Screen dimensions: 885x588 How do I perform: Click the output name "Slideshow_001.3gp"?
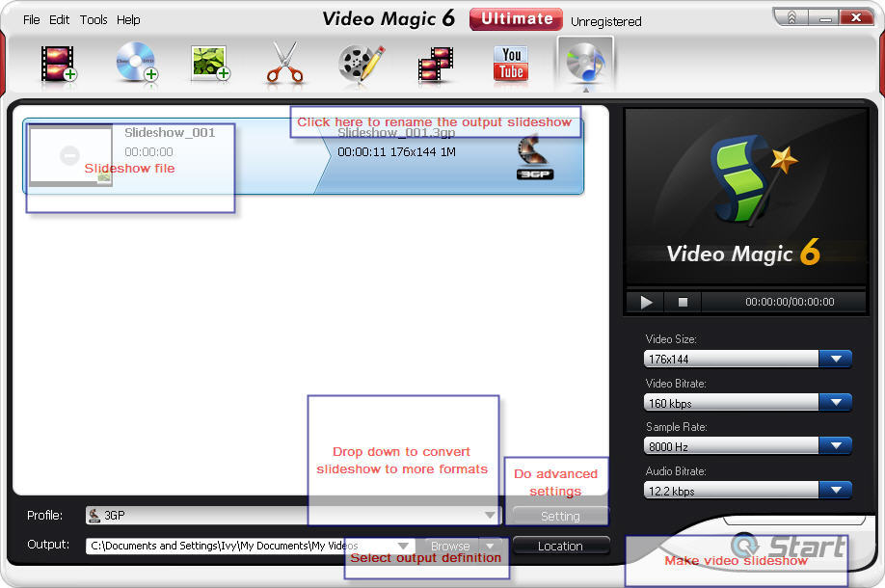(396, 133)
